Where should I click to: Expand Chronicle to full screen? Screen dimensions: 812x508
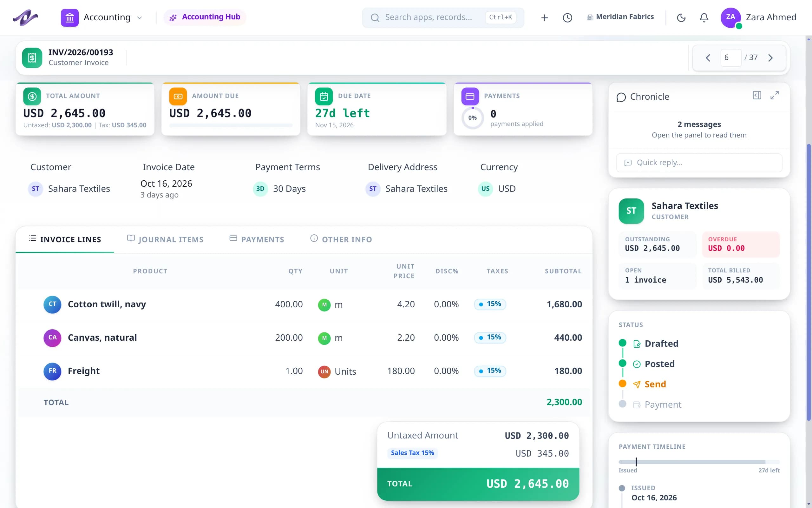pyautogui.click(x=775, y=96)
